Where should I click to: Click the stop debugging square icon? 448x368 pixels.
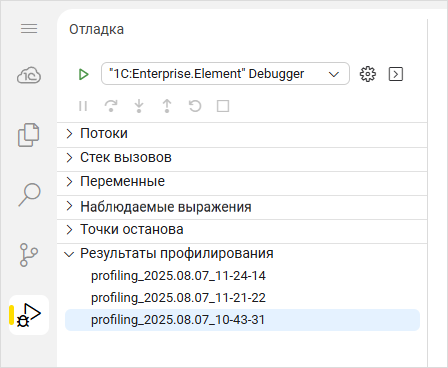pyautogui.click(x=223, y=106)
